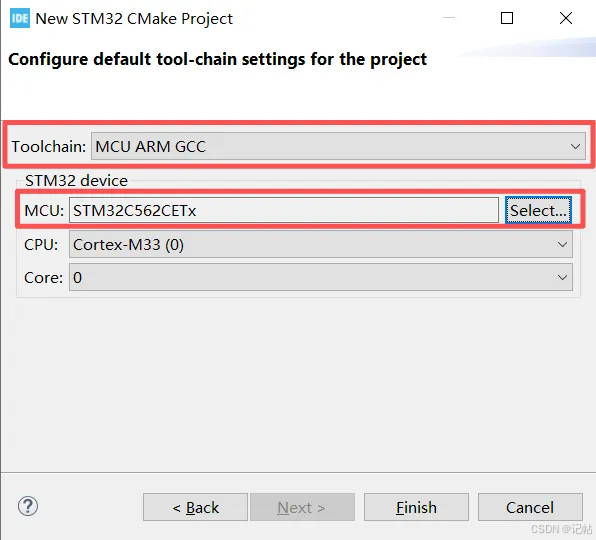Open the Toolchain MCU ARM GCC dropdown
The image size is (596, 540).
338,146
